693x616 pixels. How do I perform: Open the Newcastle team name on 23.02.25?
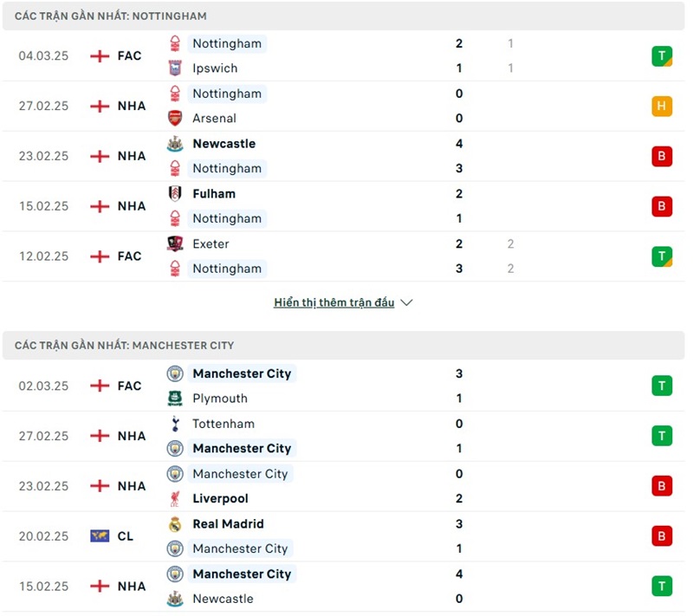point(223,144)
